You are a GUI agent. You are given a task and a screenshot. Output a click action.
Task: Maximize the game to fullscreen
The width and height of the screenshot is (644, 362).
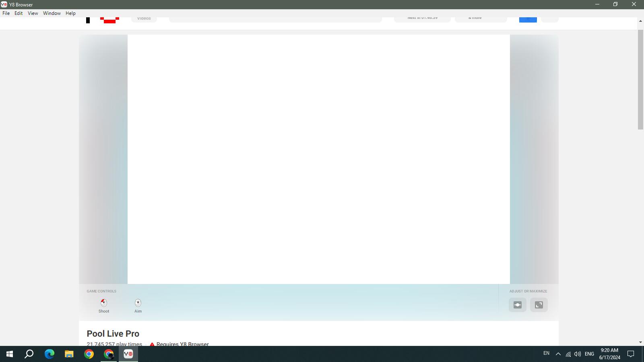[x=539, y=305]
